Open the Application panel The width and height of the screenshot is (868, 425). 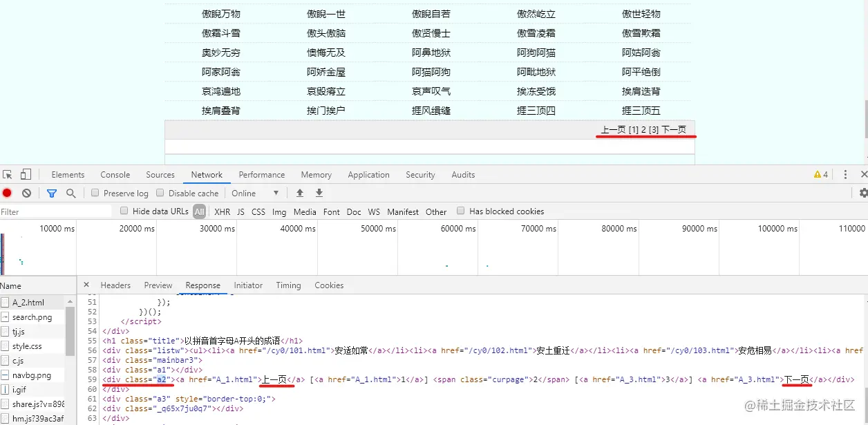point(369,175)
